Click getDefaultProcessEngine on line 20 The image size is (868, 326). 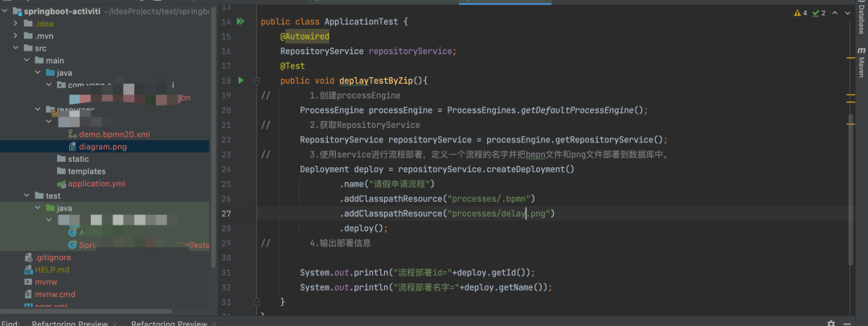pos(577,109)
